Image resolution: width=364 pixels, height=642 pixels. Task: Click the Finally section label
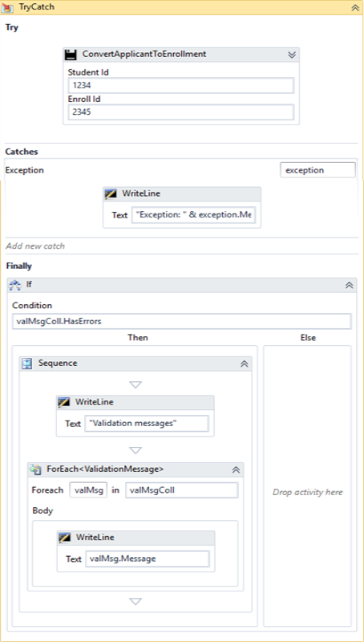tap(18, 266)
